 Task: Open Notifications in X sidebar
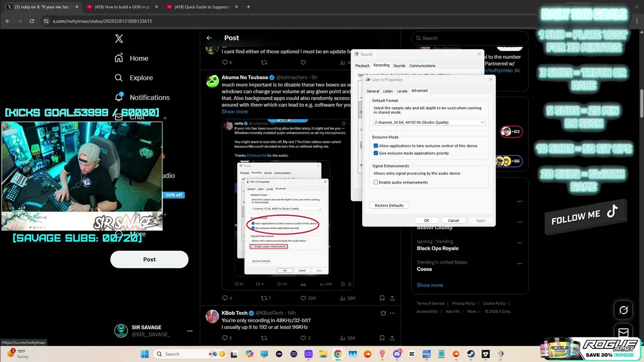[142, 98]
